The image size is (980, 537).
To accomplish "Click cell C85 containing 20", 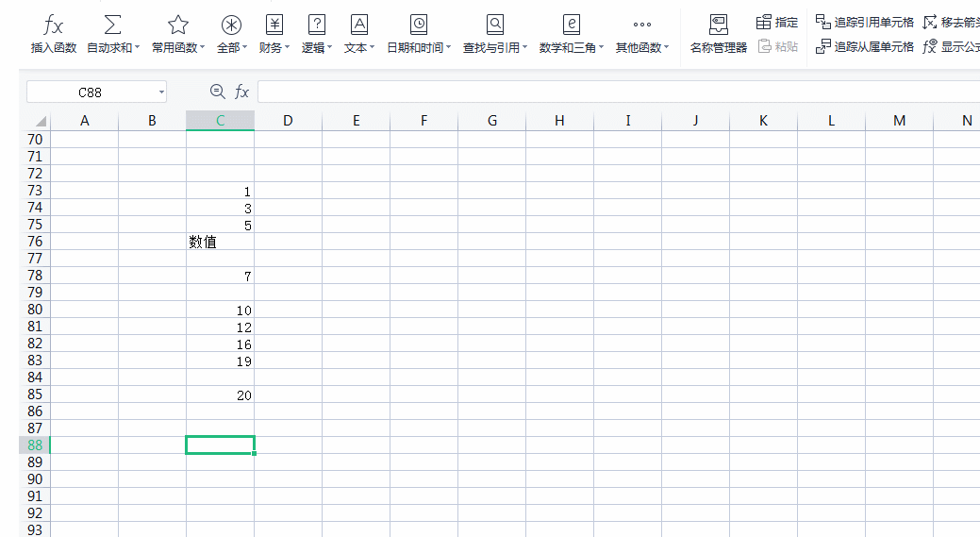I will [x=220, y=394].
